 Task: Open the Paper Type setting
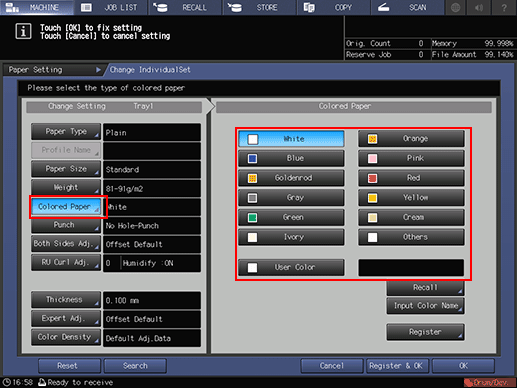[66, 132]
